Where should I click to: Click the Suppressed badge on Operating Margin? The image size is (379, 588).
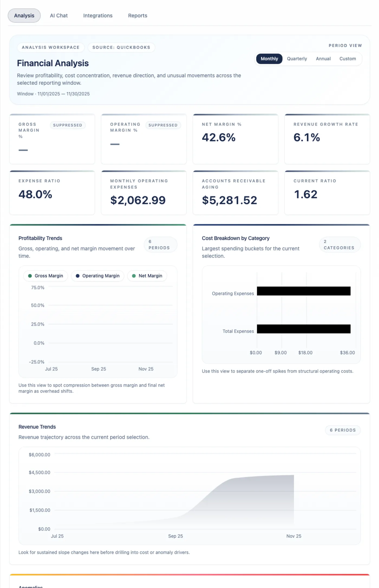click(163, 125)
